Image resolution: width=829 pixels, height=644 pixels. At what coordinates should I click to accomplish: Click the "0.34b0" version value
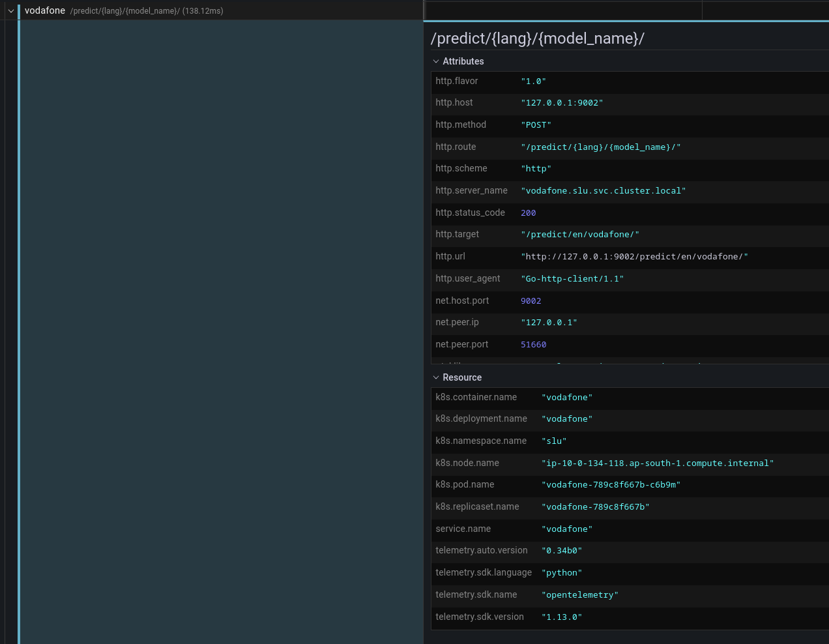pos(562,551)
